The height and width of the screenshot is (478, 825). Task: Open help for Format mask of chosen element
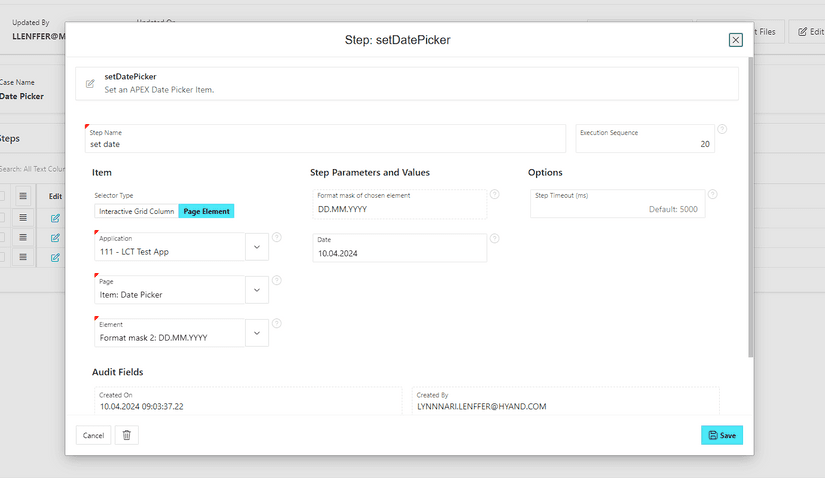(495, 194)
